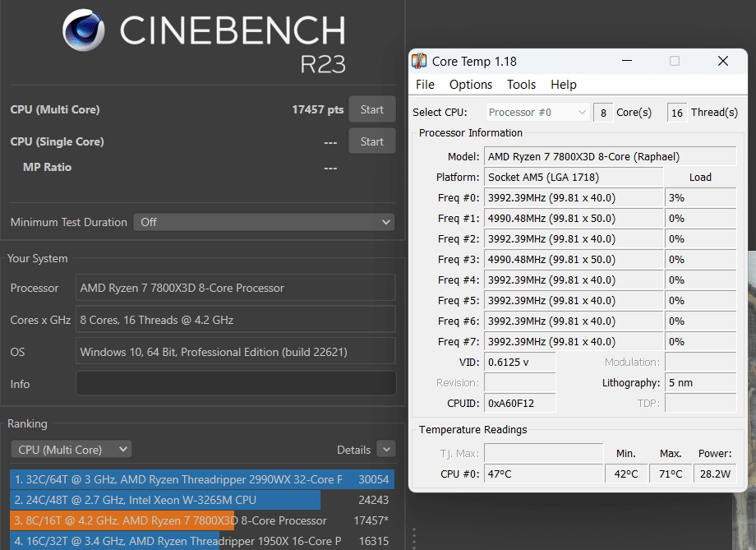Viewport: 756px width, 550px height.
Task: Start the CPU Multi Core test
Action: (371, 110)
